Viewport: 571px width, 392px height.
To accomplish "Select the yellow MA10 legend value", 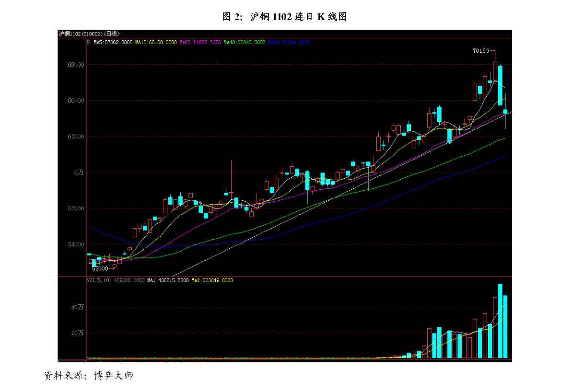I will 156,43.
